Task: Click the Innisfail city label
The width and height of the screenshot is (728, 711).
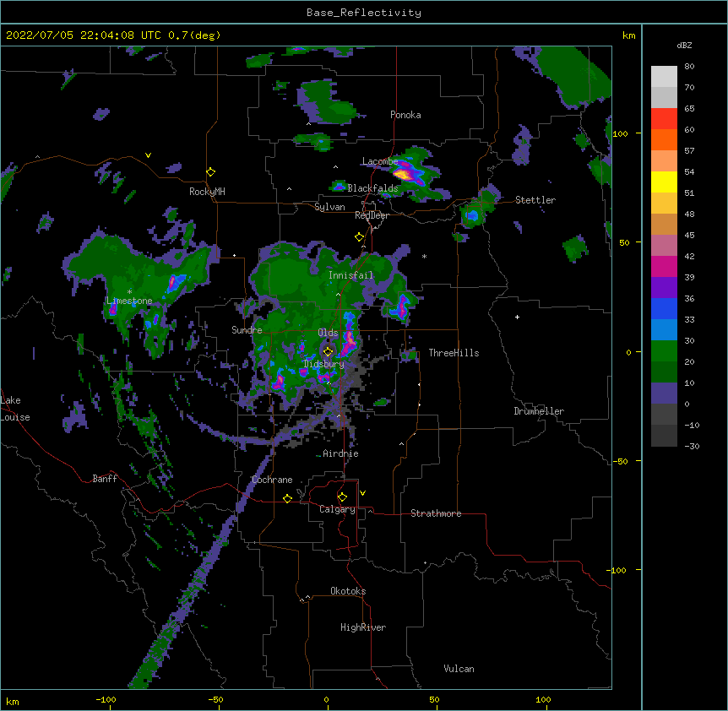Action: [350, 275]
